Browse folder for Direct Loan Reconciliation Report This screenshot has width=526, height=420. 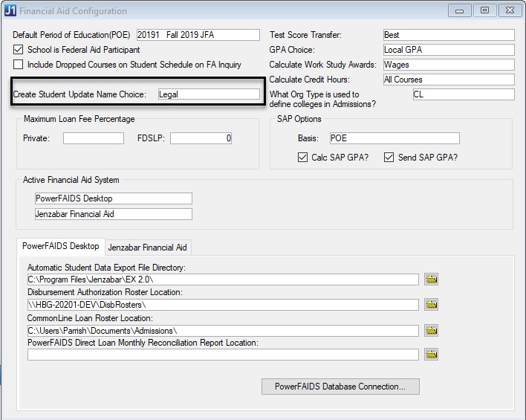[x=431, y=355]
